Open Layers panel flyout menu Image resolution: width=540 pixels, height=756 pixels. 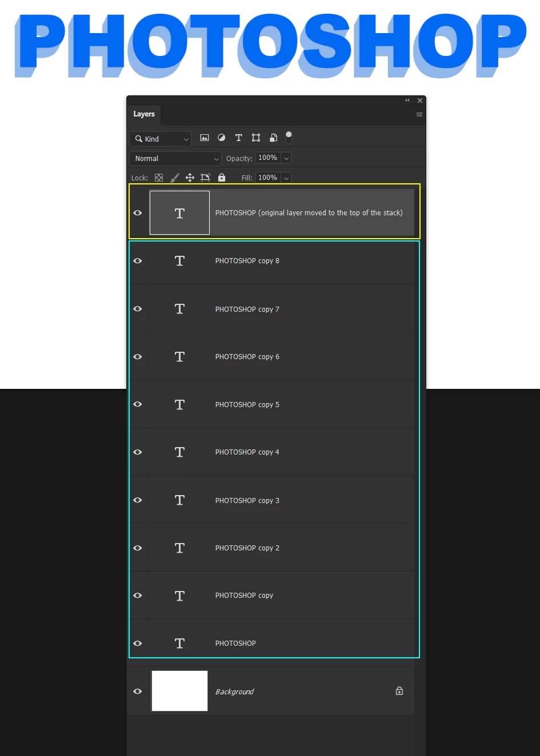[419, 114]
